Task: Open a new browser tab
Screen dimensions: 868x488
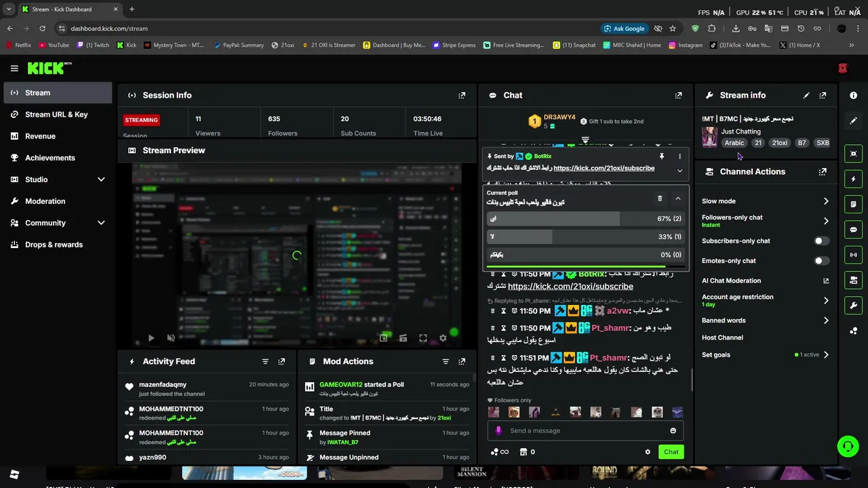Action: (x=132, y=9)
